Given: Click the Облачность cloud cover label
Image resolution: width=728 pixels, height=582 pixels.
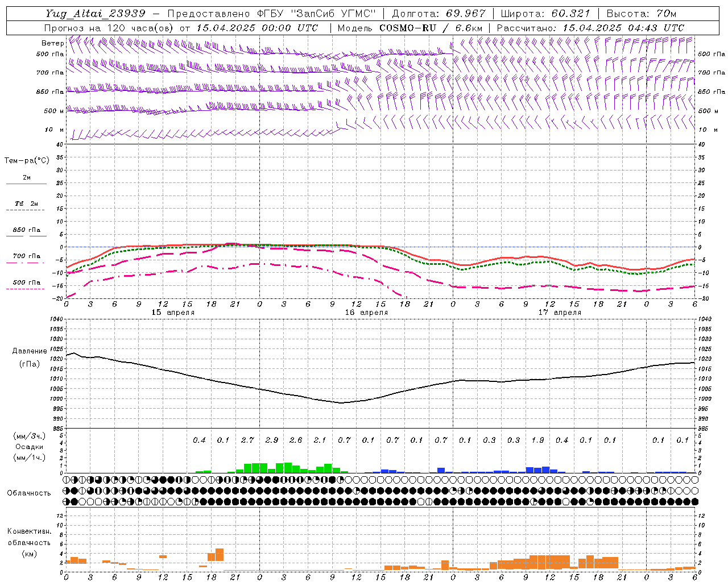Looking at the screenshot, I should (x=29, y=493).
